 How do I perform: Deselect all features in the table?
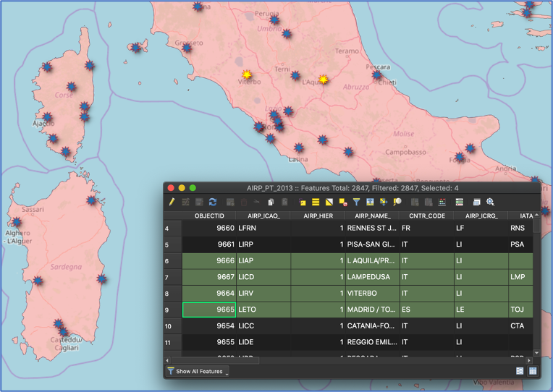click(x=343, y=203)
